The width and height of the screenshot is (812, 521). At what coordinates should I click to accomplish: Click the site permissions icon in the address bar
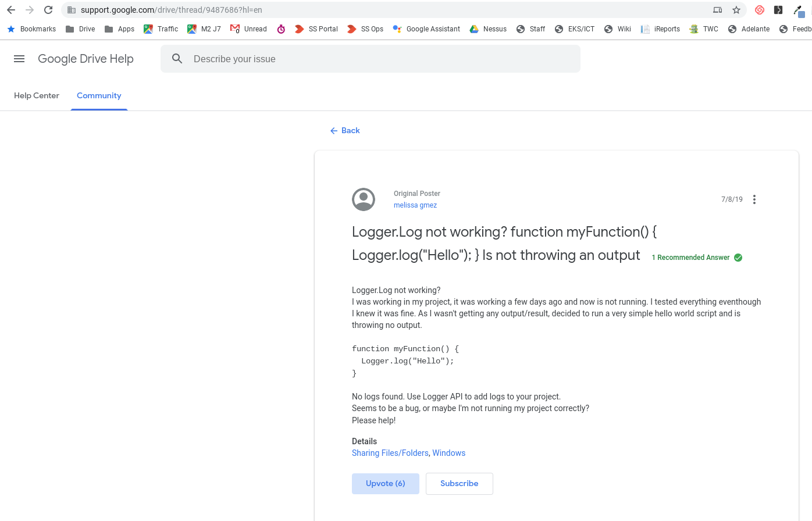click(x=71, y=10)
